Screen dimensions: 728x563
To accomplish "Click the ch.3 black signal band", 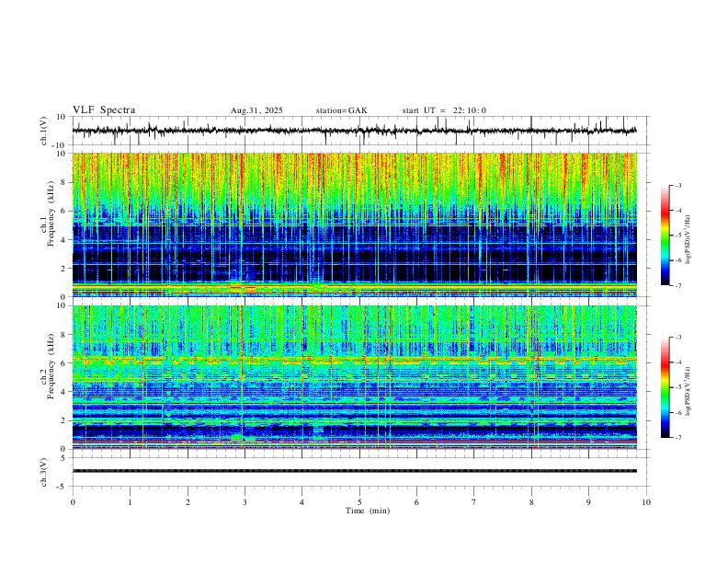I will tap(354, 471).
